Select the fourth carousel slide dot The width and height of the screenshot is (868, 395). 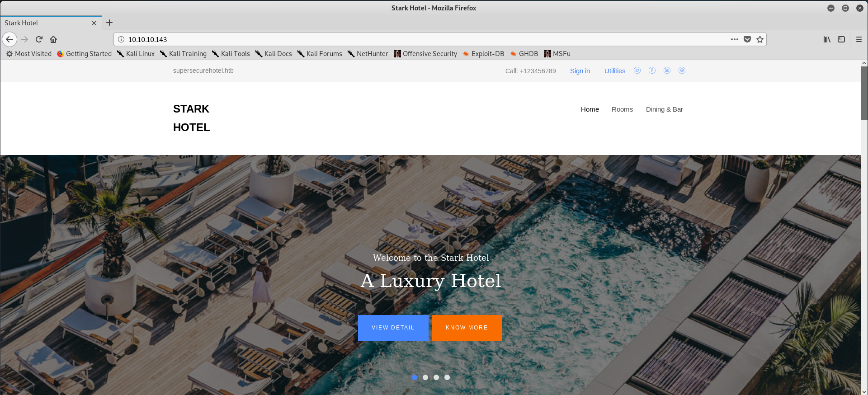447,377
